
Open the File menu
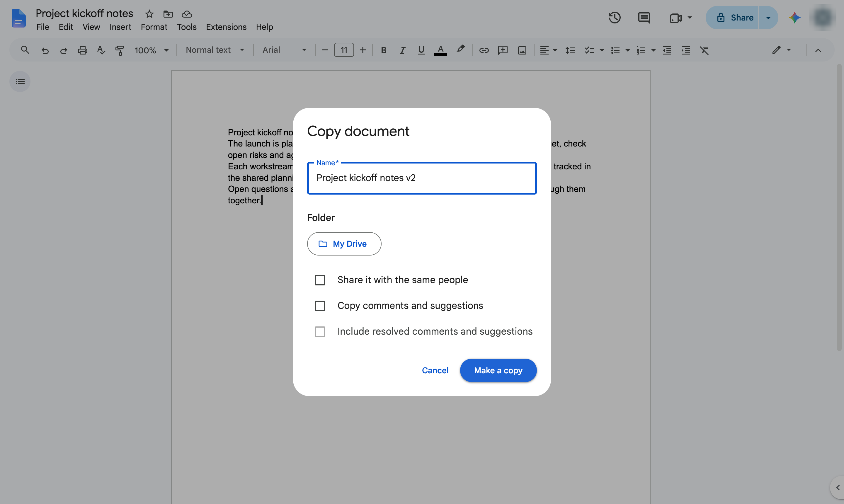point(42,27)
